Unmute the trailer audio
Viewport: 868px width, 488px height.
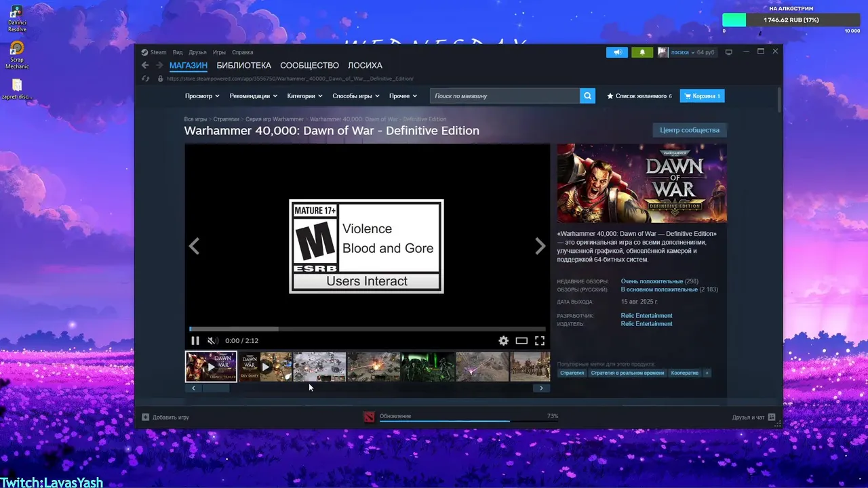click(x=212, y=341)
